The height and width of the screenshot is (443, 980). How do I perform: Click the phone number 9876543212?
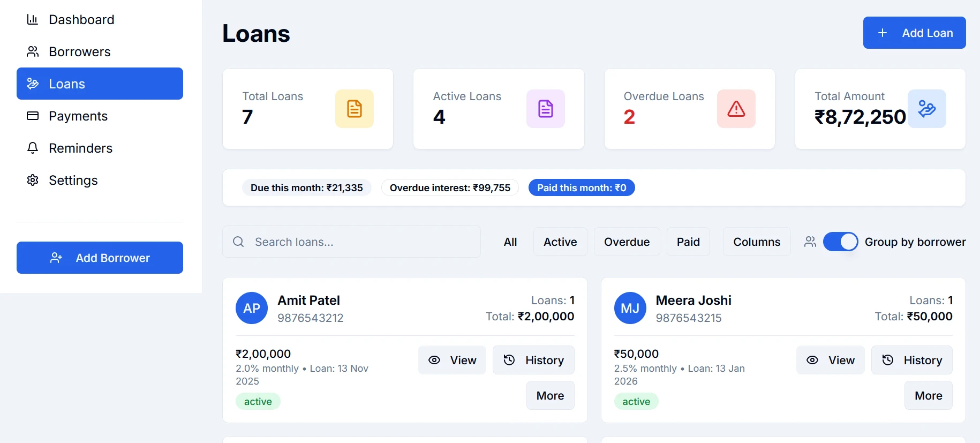310,318
